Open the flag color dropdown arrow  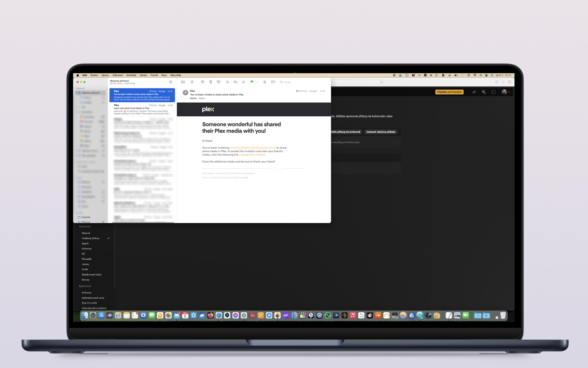(257, 82)
